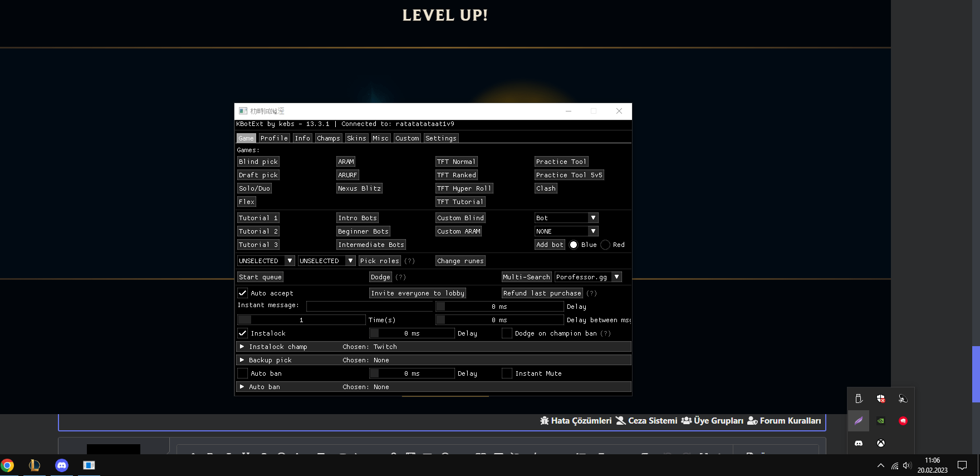This screenshot has height=476, width=980.
Task: Open the Champs tab
Action: point(329,138)
